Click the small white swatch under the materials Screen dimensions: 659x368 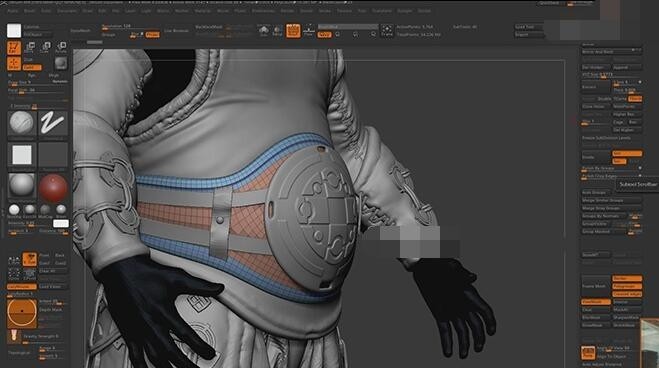click(61, 223)
